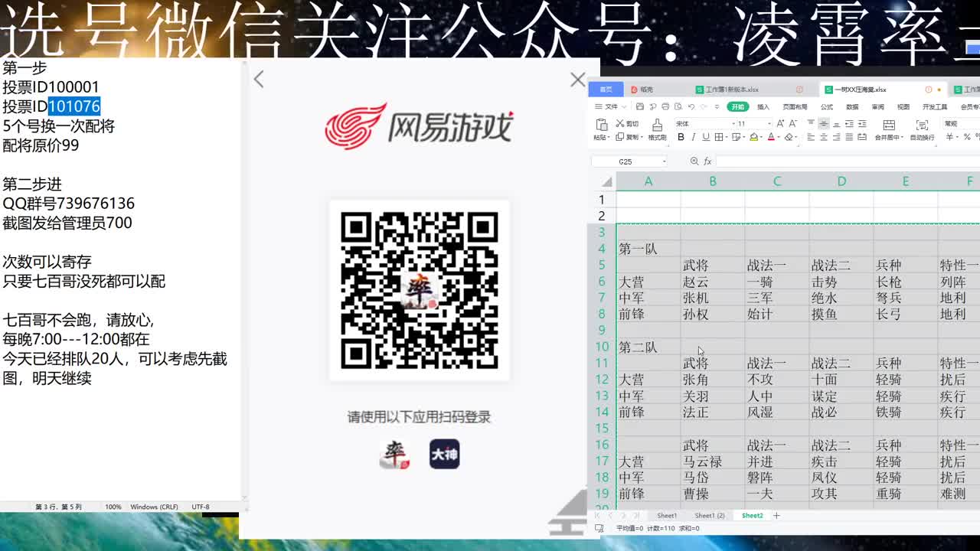
Task: Open the 开发工具 ribbon tab
Action: tap(935, 107)
